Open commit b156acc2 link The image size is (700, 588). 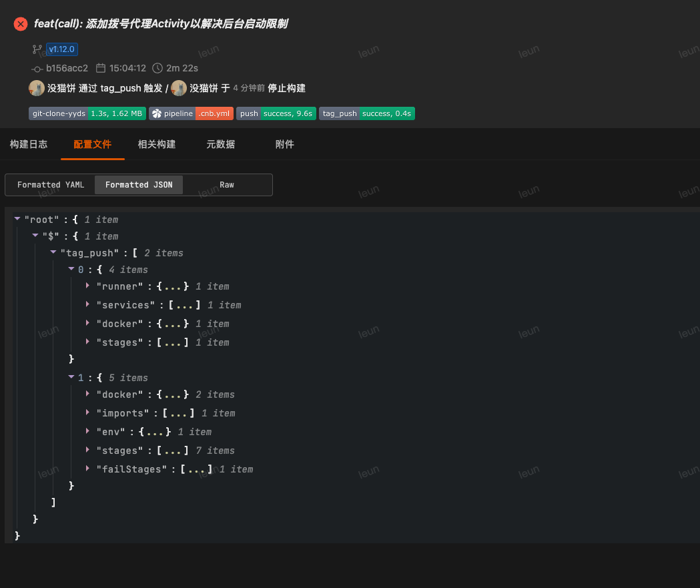67,68
